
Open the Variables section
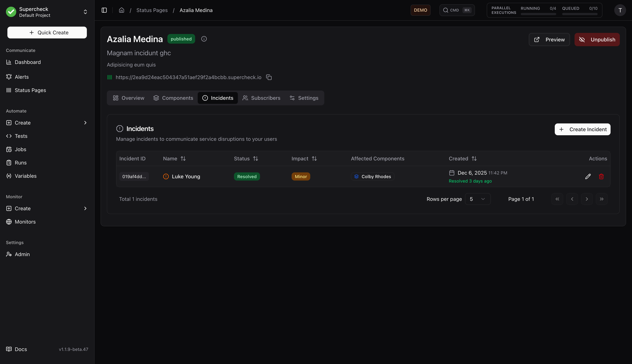(x=26, y=176)
